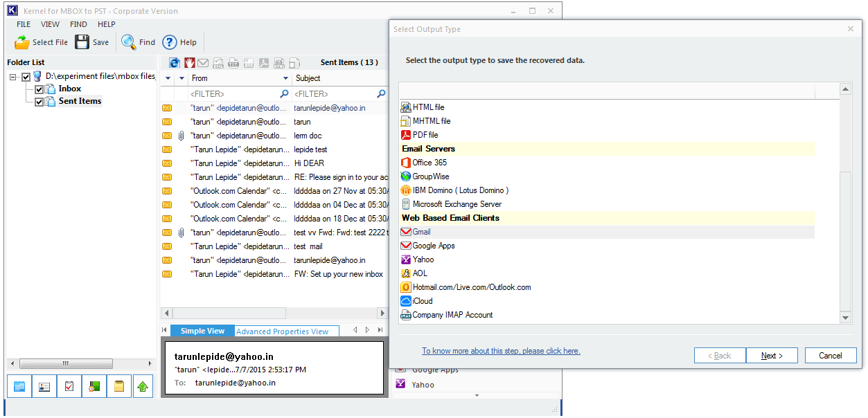868x418 pixels.
Task: Select Hotmail.com/Live.com/Outlook.com option
Action: 466,287
